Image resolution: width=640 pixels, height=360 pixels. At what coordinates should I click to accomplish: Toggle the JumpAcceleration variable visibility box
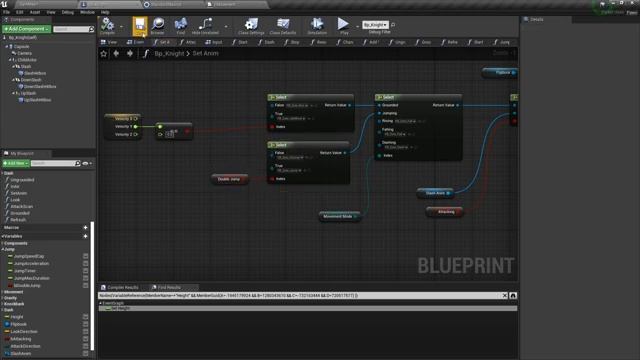point(86,264)
